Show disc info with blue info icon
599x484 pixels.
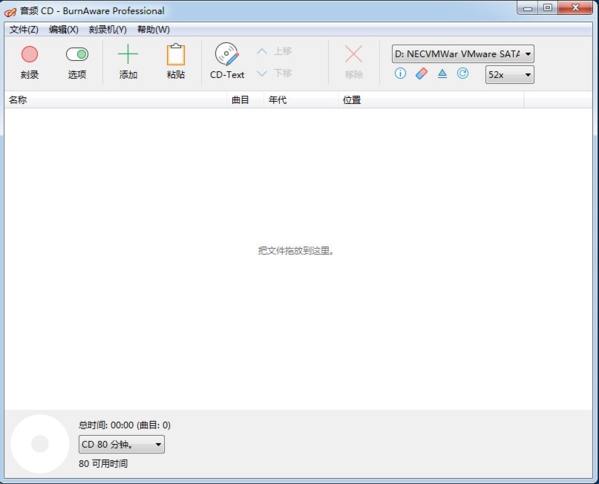(400, 73)
